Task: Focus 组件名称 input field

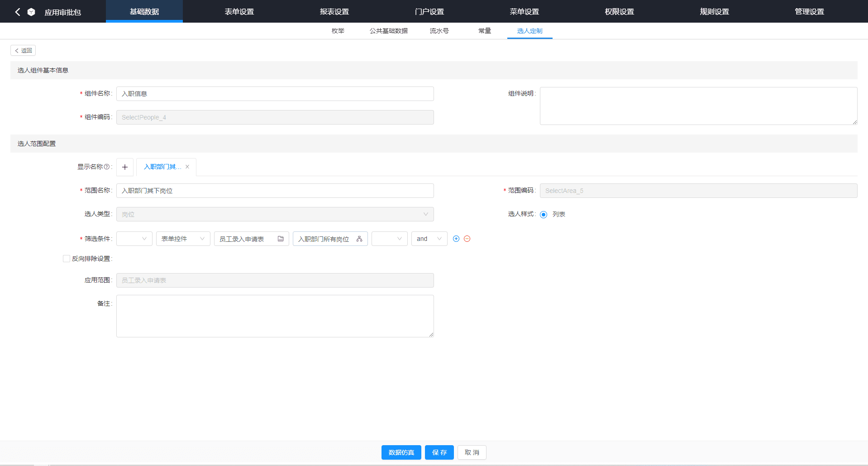Action: [275, 94]
